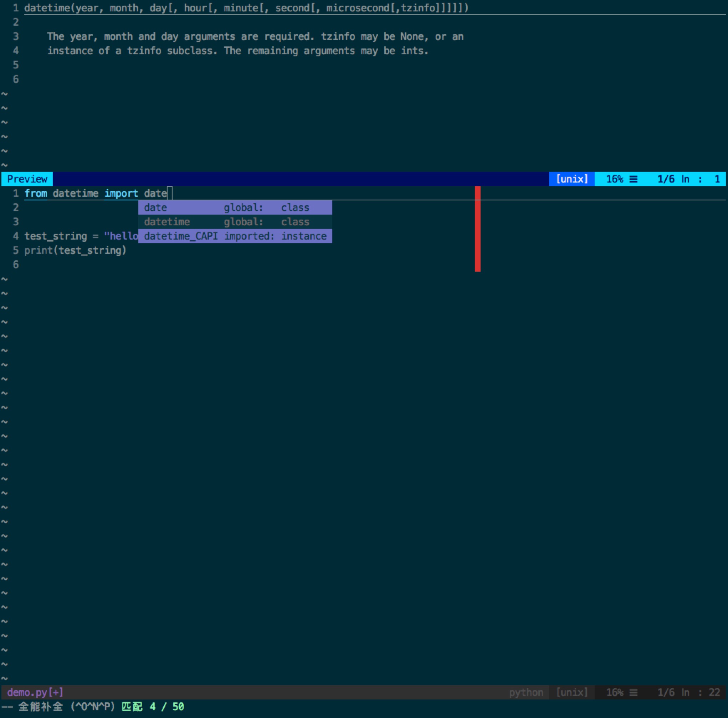This screenshot has height=718, width=728.
Task: Click 'datetime' module name after 'from'
Action: point(75,193)
